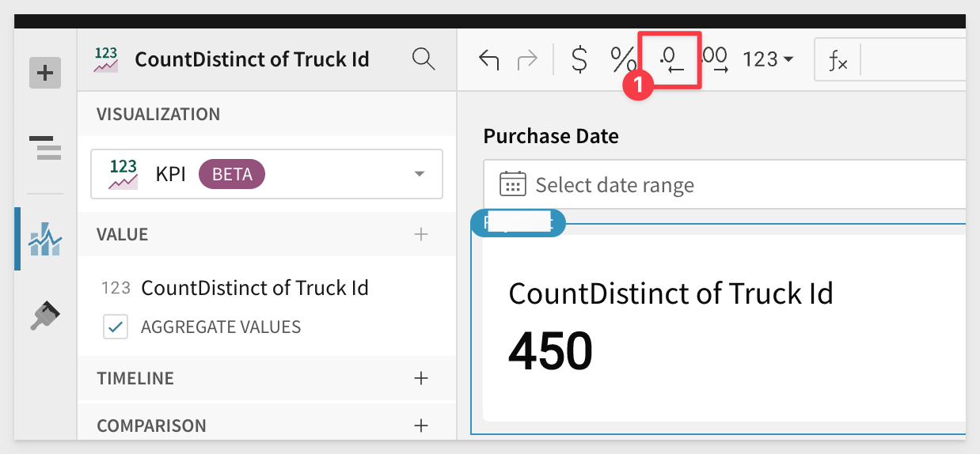Click the redo arrow
Image resolution: width=980 pixels, height=454 pixels.
coord(526,59)
